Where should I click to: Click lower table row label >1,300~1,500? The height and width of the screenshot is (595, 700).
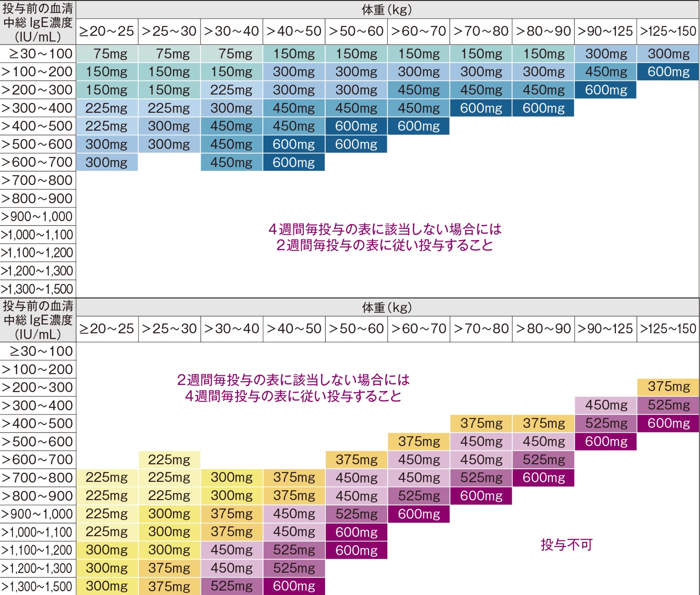point(38,586)
